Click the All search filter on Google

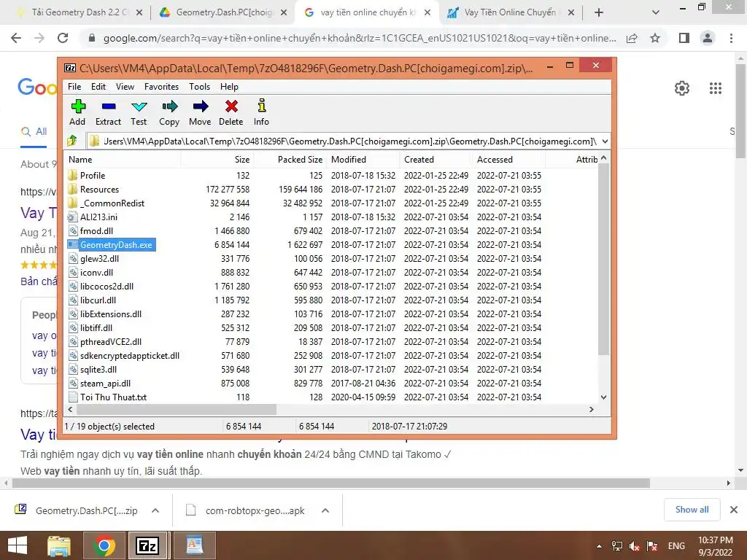[x=34, y=131]
